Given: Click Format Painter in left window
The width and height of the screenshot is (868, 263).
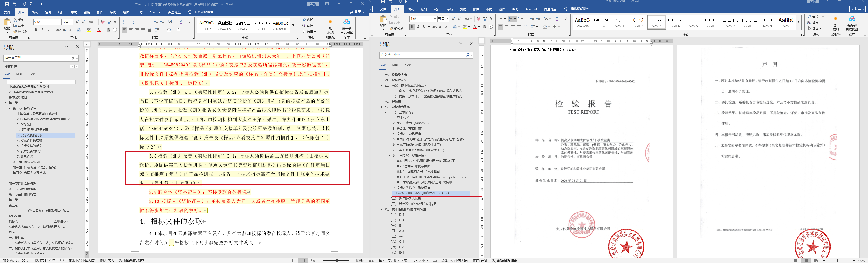Looking at the screenshot, I should 21,32.
